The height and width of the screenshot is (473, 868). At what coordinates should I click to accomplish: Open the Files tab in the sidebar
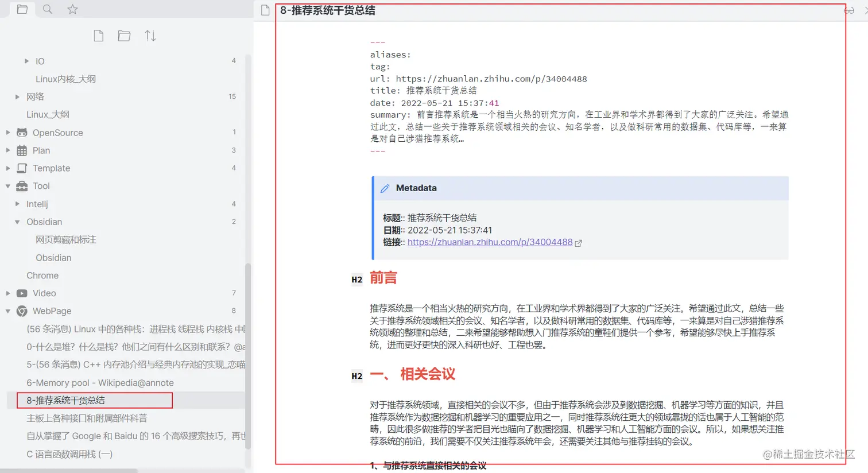[x=22, y=9]
